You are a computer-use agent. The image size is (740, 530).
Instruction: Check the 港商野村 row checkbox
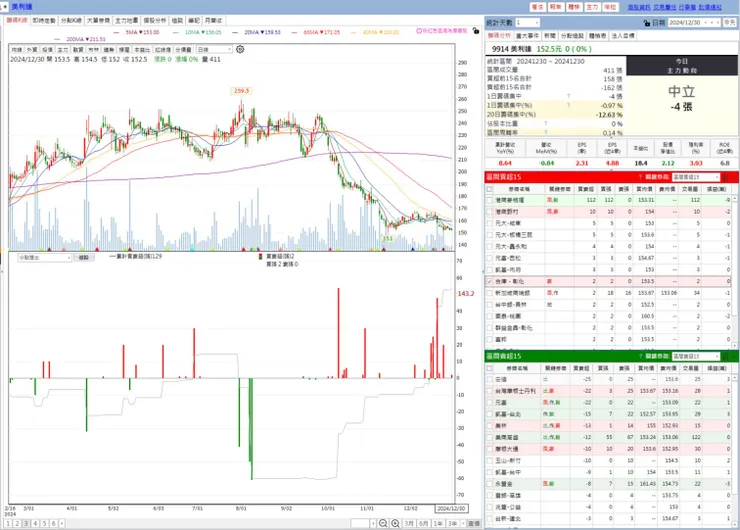click(x=489, y=211)
